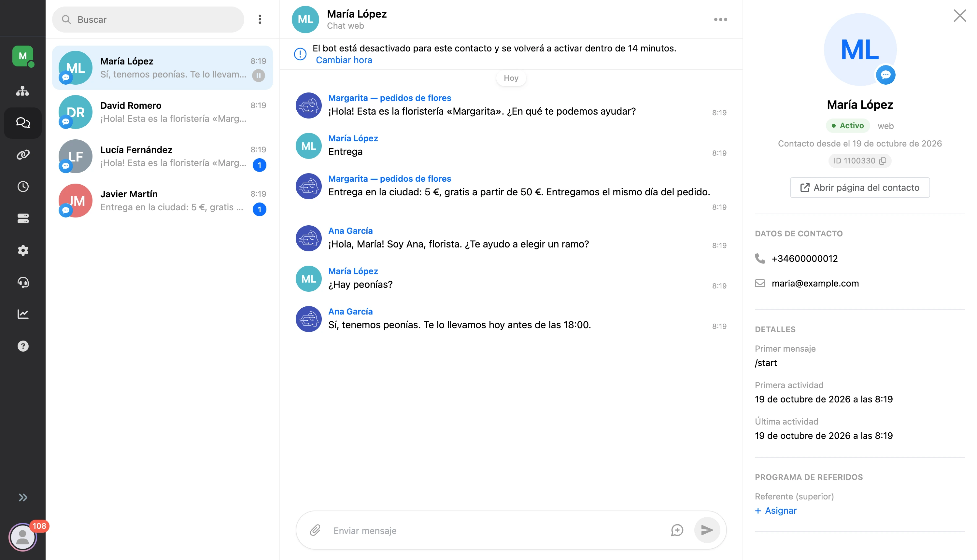Image resolution: width=977 pixels, height=560 pixels.
Task: Click the attach file paperclip icon
Action: pyautogui.click(x=315, y=530)
